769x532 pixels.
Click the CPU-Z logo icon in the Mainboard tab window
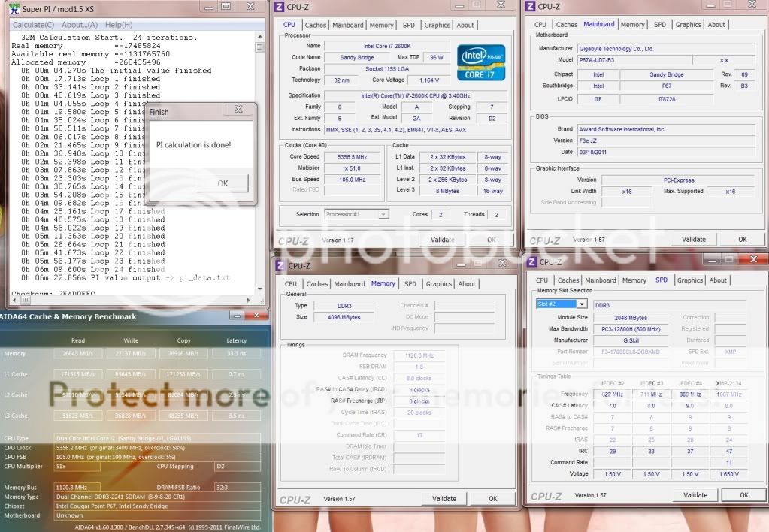[530, 6]
